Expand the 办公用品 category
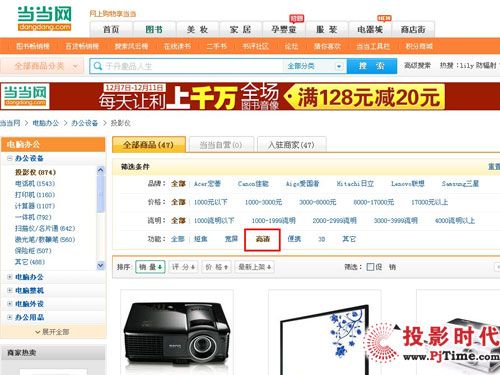This screenshot has height=375, width=500. point(10,317)
